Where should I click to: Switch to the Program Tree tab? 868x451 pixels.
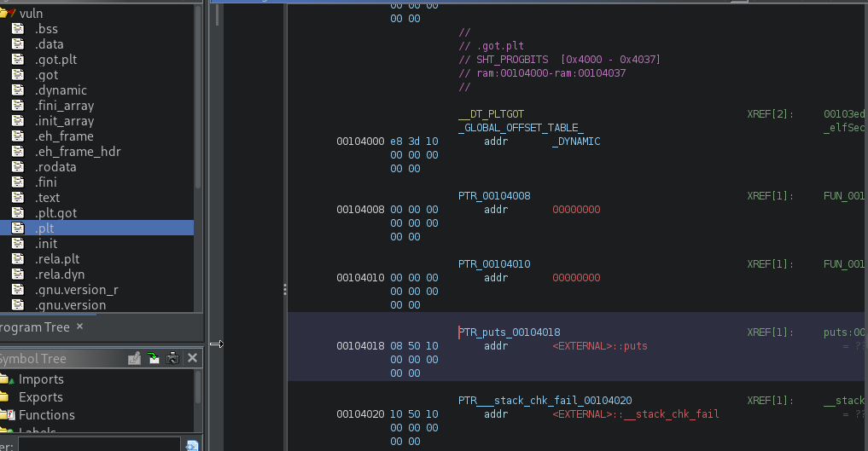[34, 327]
